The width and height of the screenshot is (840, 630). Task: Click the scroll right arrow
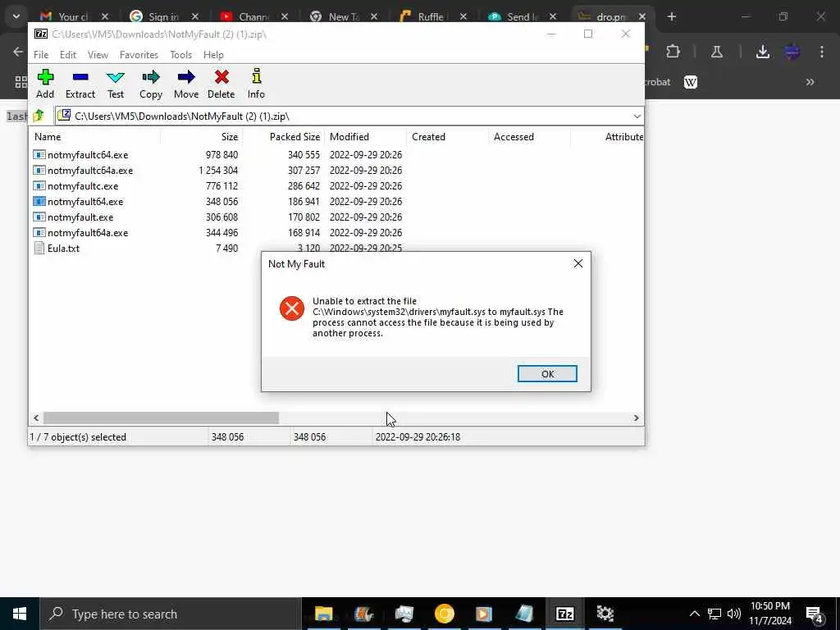[636, 418]
